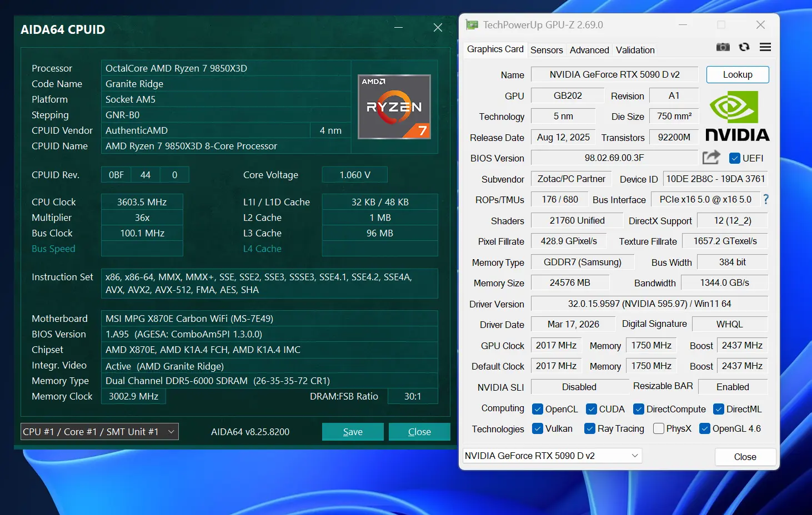Toggle the CUDA checkbox
The image size is (812, 515).
click(592, 409)
